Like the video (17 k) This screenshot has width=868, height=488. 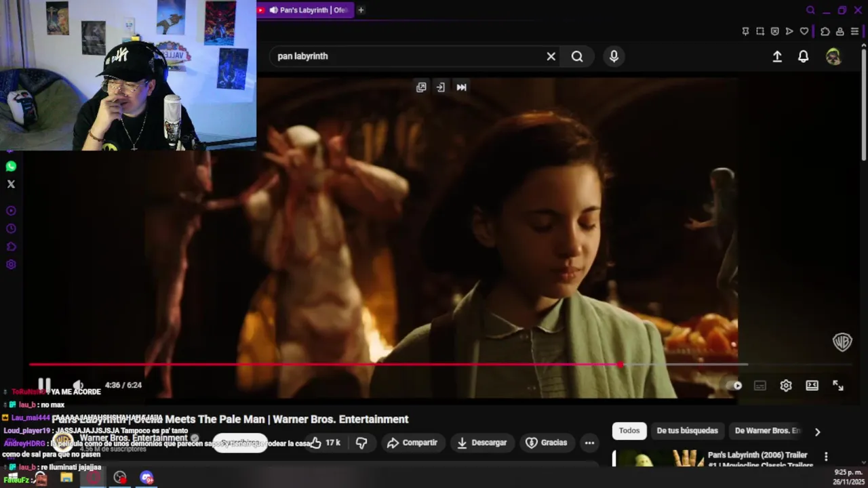(x=325, y=443)
